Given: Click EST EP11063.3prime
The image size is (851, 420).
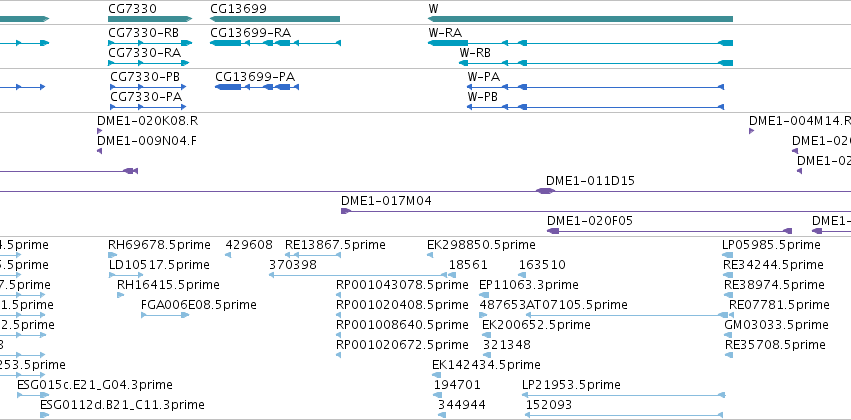Looking at the screenshot, I should tap(484, 295).
